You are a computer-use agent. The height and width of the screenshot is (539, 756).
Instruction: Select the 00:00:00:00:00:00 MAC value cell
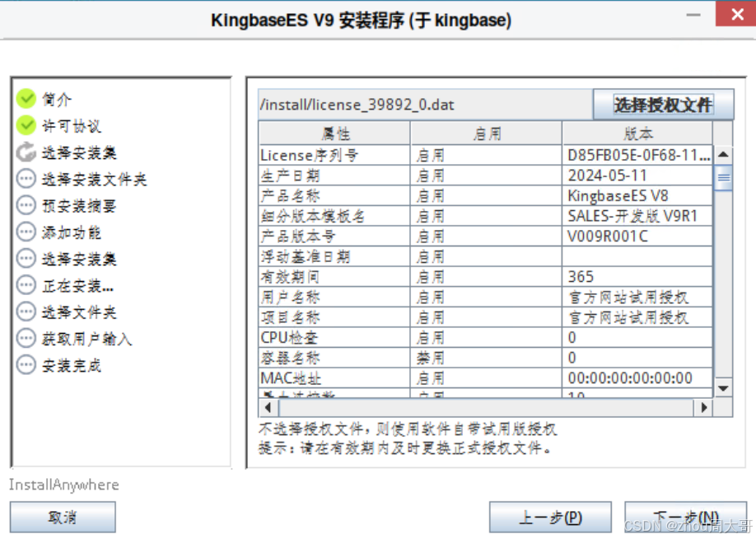pyautogui.click(x=637, y=378)
